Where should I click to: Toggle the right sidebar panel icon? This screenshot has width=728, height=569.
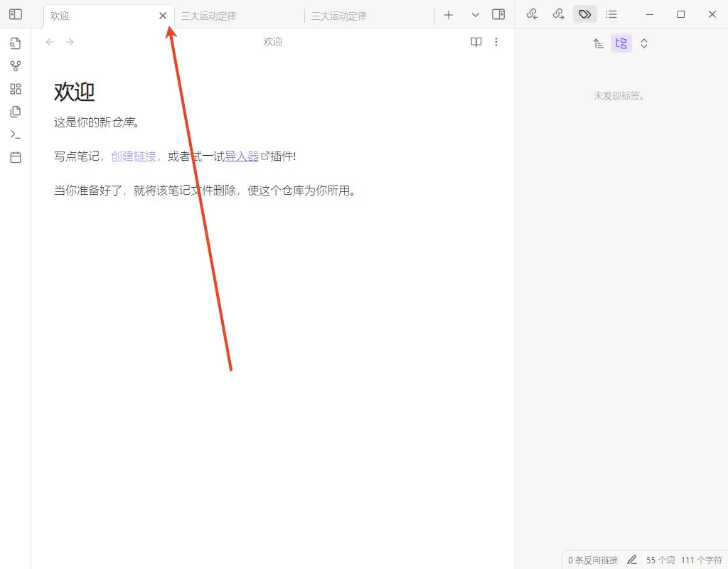(498, 14)
